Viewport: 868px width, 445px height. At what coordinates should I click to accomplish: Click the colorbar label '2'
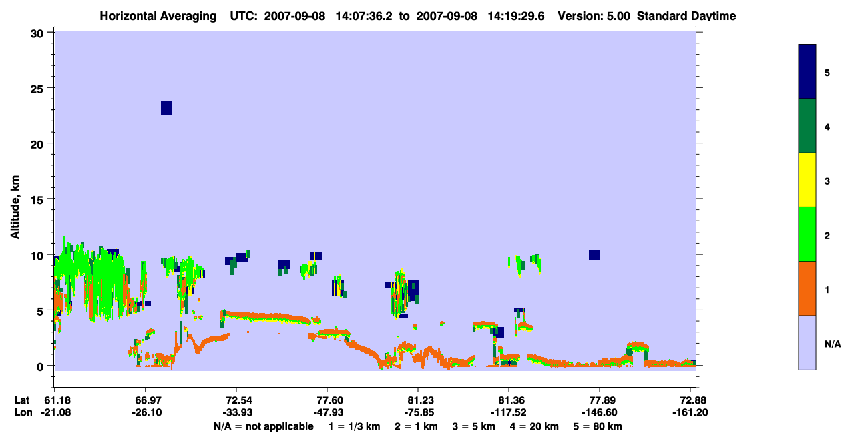click(827, 234)
